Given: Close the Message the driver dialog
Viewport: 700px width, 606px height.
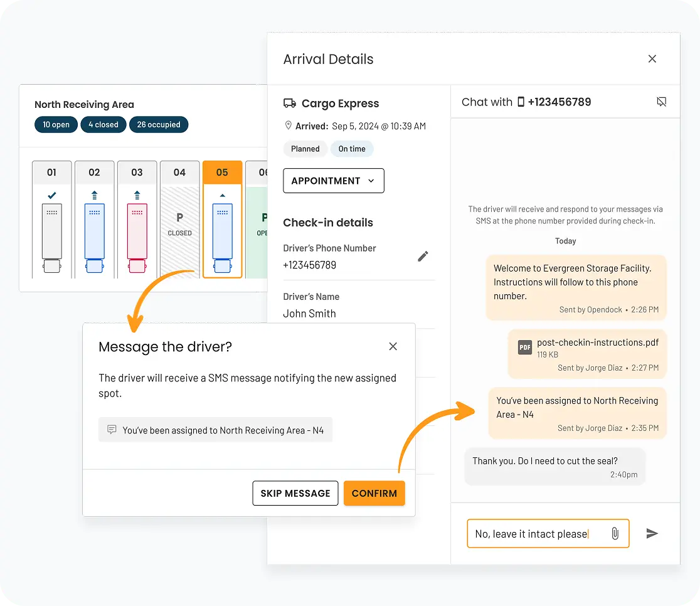Looking at the screenshot, I should (393, 346).
